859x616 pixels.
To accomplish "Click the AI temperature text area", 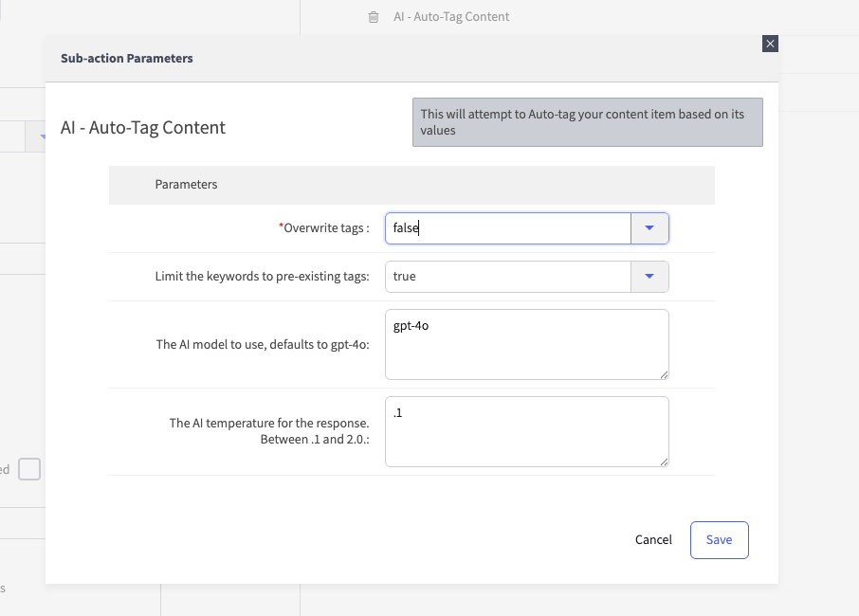I will (x=526, y=431).
